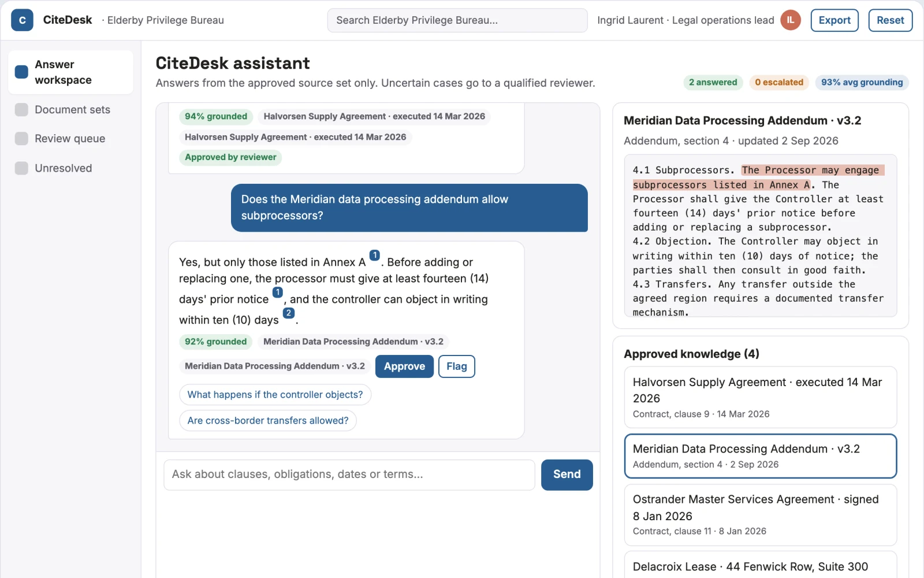Click the Meridian source chip beside Approve
The height and width of the screenshot is (578, 924).
coord(275,366)
